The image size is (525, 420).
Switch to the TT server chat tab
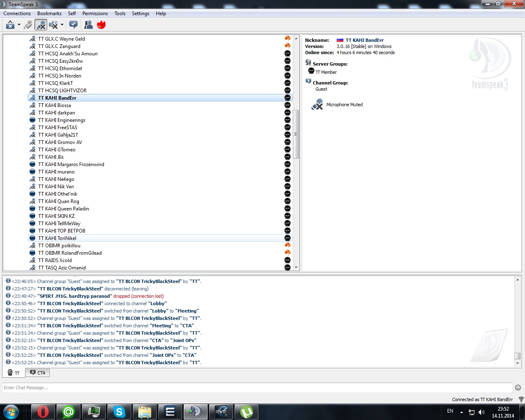(14, 373)
